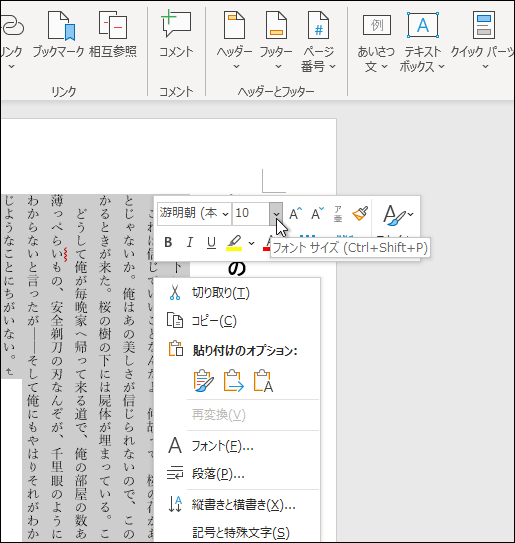Click the font size field showing 10
The height and width of the screenshot is (543, 515).
251,213
